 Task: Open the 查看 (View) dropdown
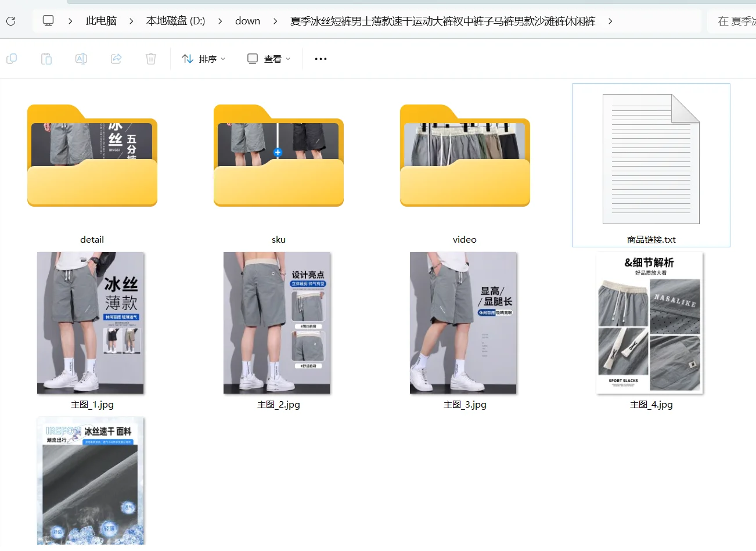tap(268, 58)
